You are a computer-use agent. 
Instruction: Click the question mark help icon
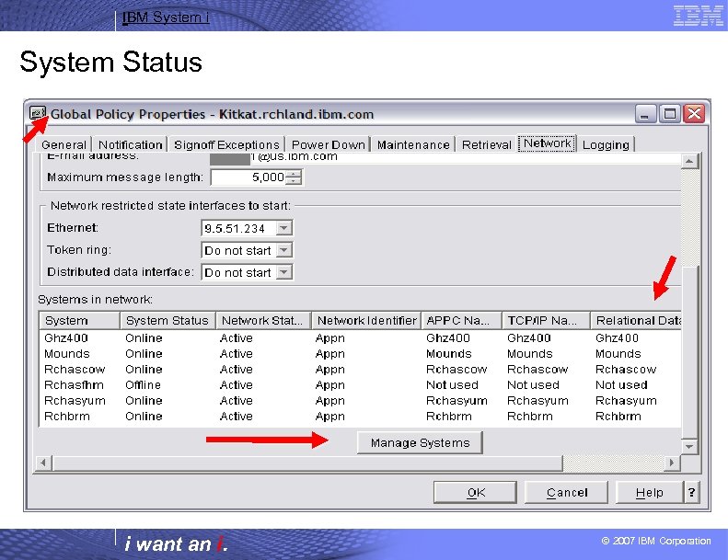tap(691, 492)
